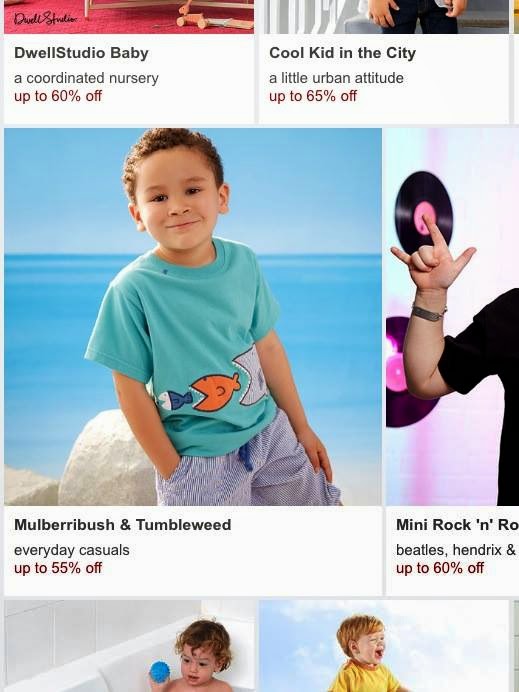Open the laughing toddler in yellow image
Viewport: 519px width, 692px height.
(384, 646)
